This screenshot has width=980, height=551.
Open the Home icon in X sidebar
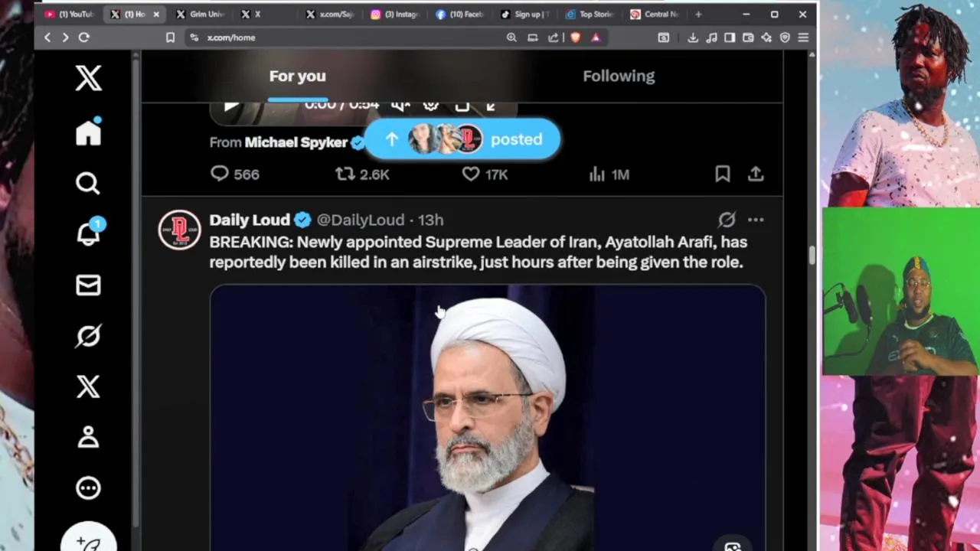[88, 132]
